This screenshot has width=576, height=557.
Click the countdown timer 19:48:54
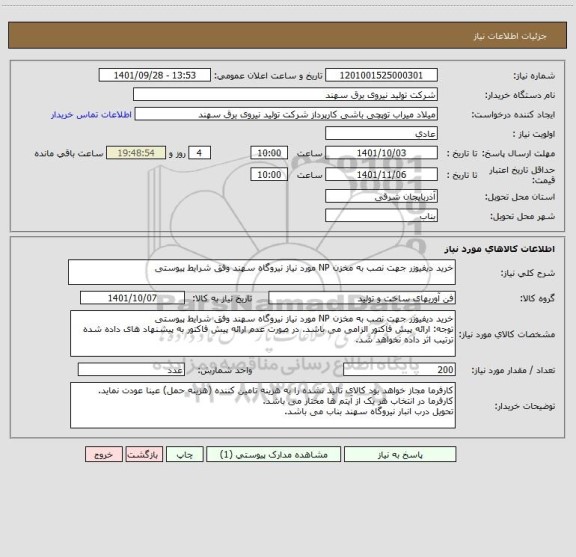pyautogui.click(x=136, y=153)
